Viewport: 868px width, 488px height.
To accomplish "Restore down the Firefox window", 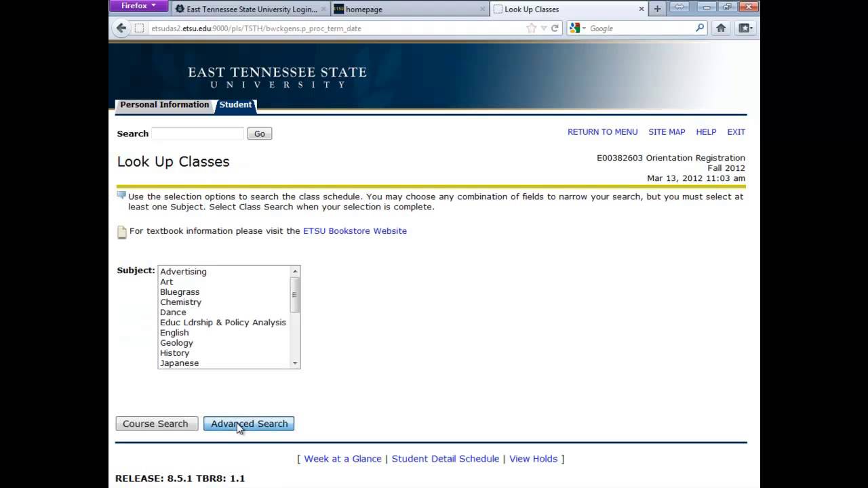I will [x=727, y=7].
